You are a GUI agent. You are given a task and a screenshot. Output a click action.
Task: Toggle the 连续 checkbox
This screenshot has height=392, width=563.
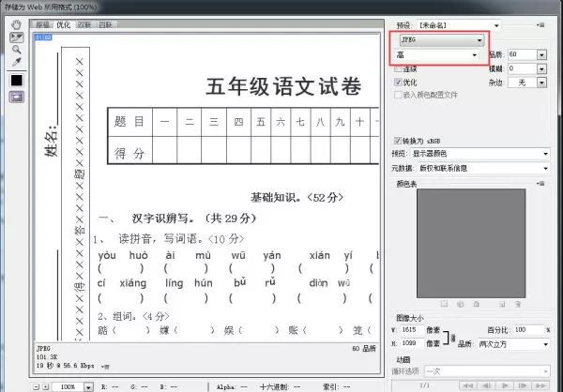[x=398, y=68]
